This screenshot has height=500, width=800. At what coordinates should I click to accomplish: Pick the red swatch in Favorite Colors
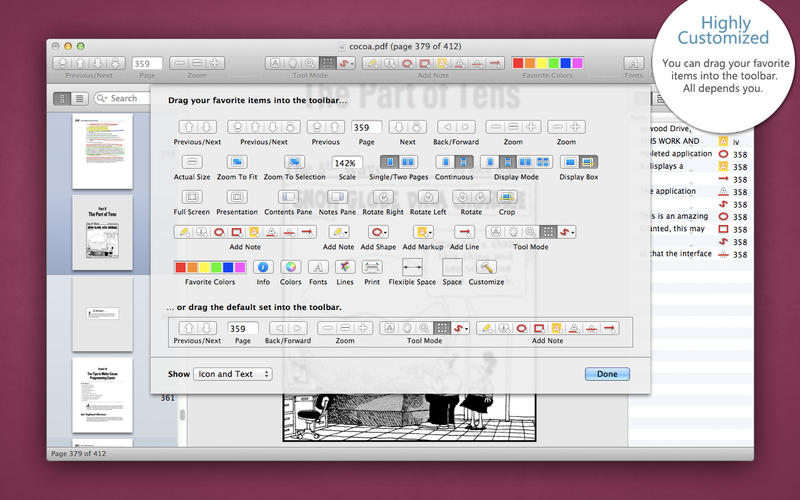(x=180, y=267)
